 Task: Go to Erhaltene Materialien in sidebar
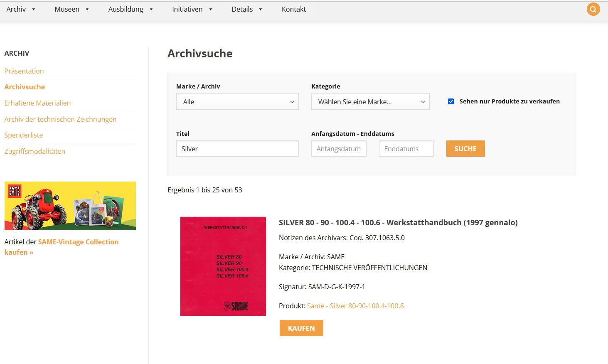pos(37,103)
